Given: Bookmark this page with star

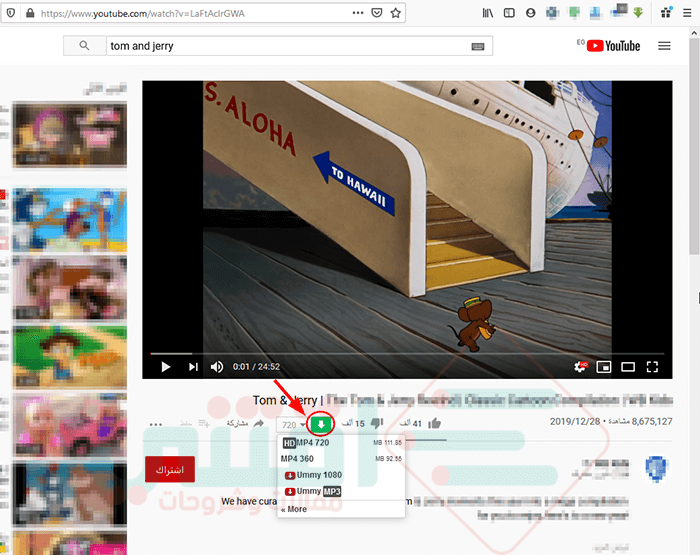Looking at the screenshot, I should pos(396,13).
